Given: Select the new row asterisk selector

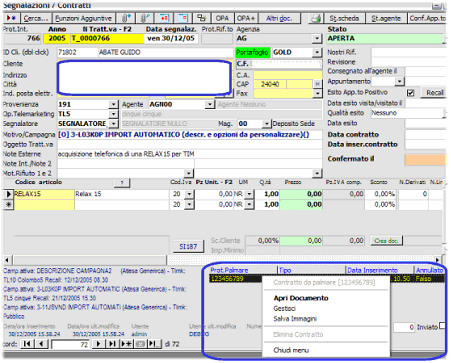Looking at the screenshot, I should pyautogui.click(x=8, y=204).
